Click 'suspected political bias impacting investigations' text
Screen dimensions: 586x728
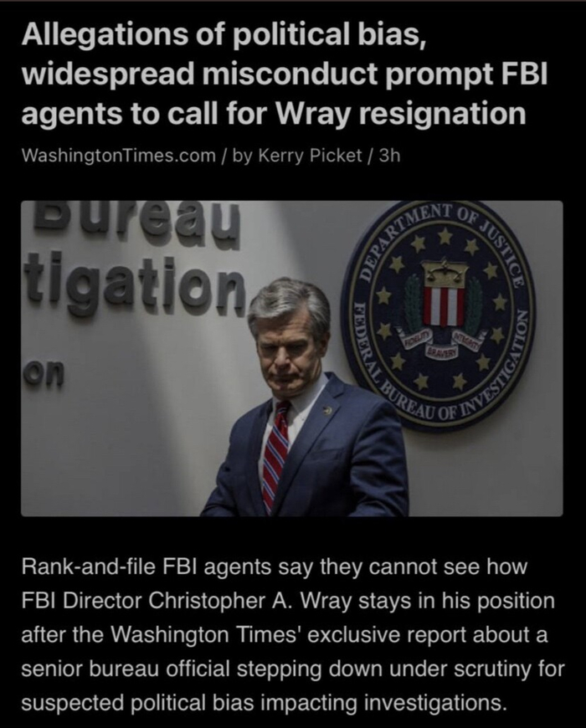pyautogui.click(x=261, y=703)
